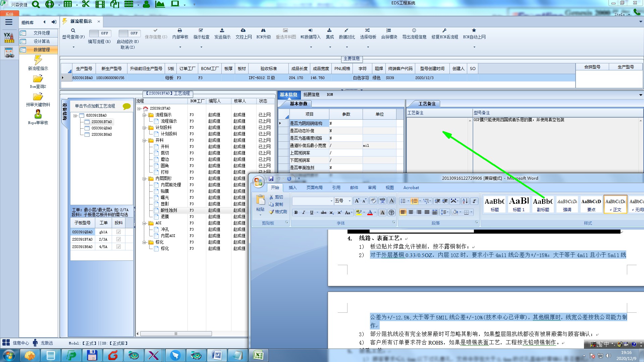Click the Word font color swatch
This screenshot has width=644, height=362.
370,213
